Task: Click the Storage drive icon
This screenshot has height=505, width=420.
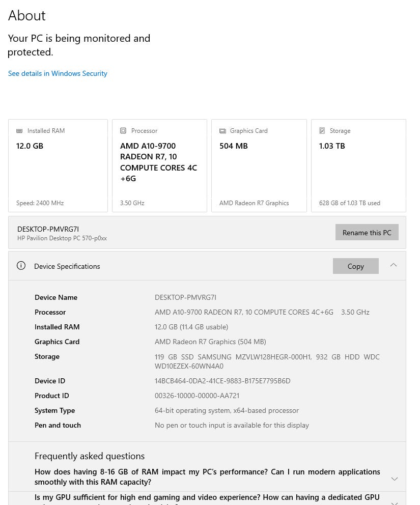Action: pos(322,131)
